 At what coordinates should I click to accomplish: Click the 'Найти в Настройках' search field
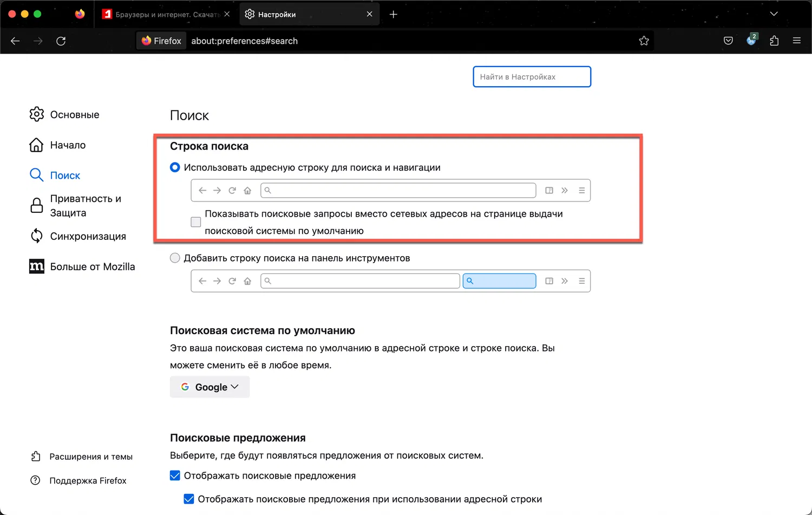[x=532, y=77]
